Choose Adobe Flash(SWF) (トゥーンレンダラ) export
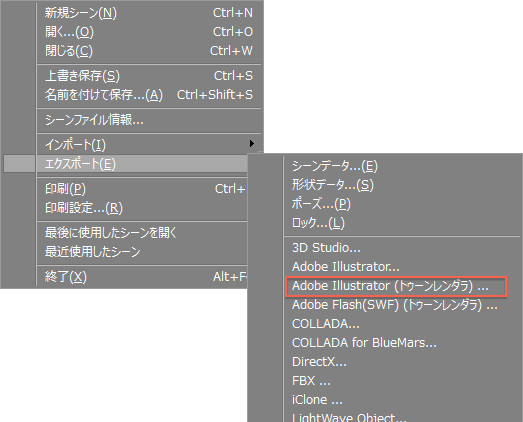This screenshot has width=523, height=422. pyautogui.click(x=402, y=305)
